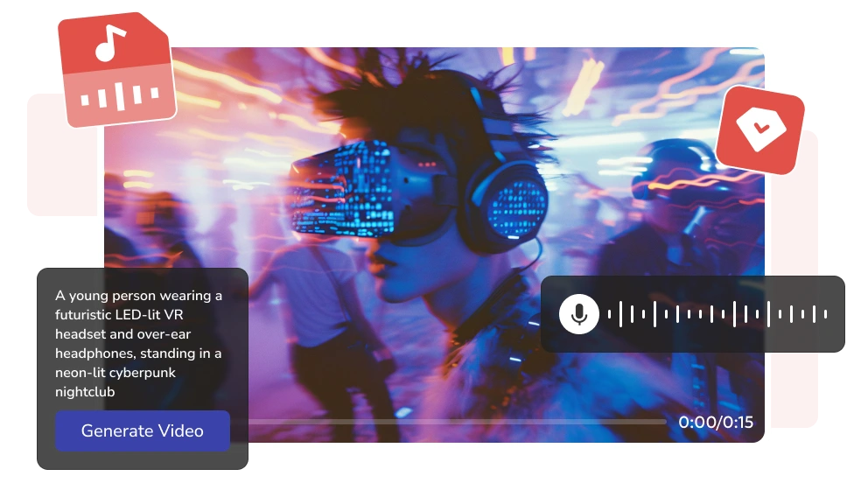The image size is (868, 490).
Task: Click the red gem badge icon
Action: pyautogui.click(x=759, y=130)
